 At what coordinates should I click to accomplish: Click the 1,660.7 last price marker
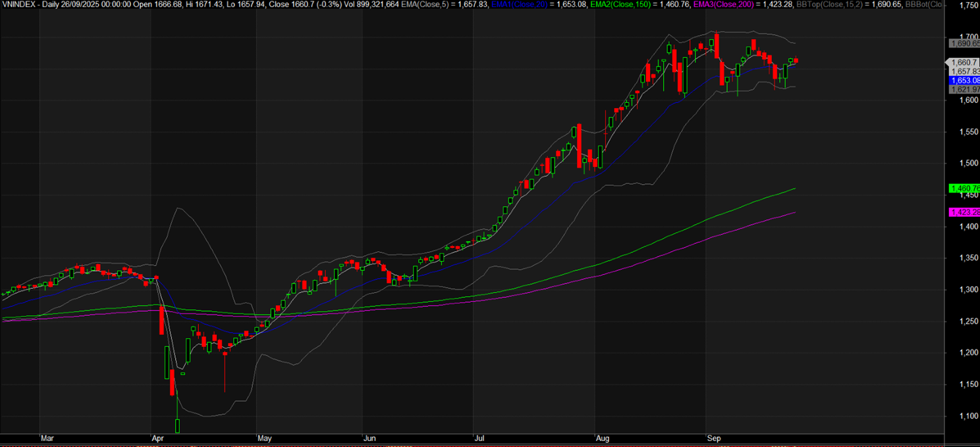[x=964, y=62]
